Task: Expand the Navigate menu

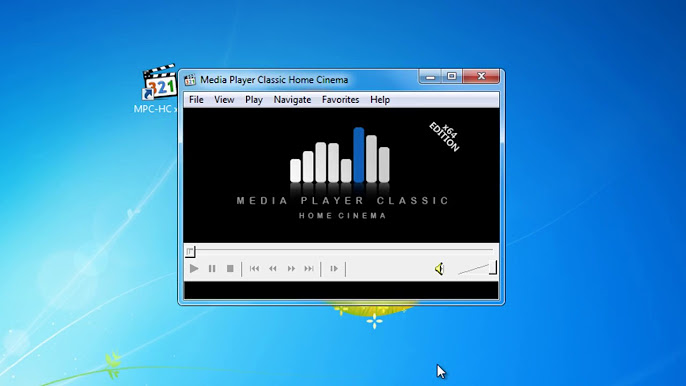Action: tap(292, 100)
